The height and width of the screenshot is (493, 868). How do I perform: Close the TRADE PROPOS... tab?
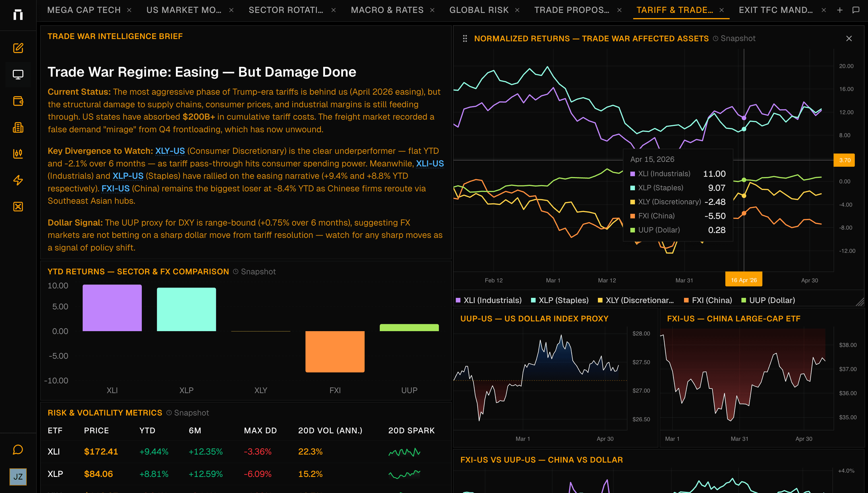tap(619, 10)
